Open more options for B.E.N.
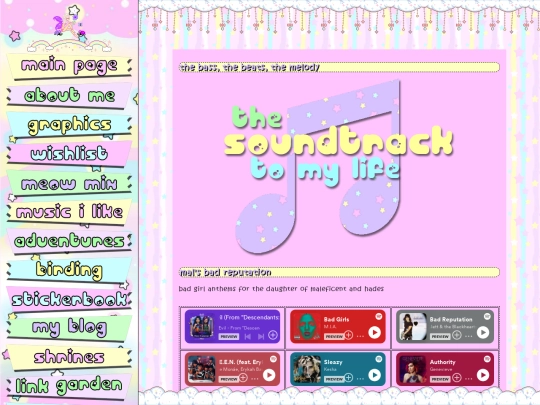This screenshot has height=405, width=540. [255, 378]
